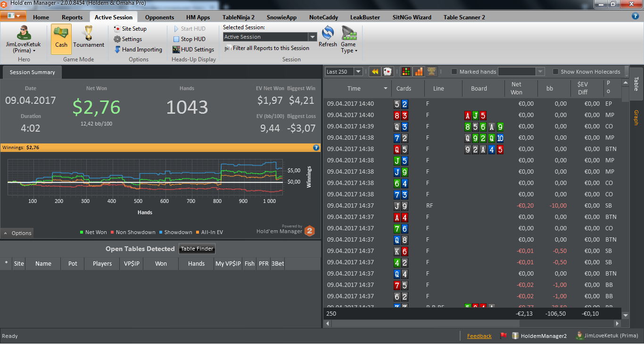Open the TableNinja 2 tab
Image resolution: width=644 pixels, height=344 pixels.
(x=239, y=17)
